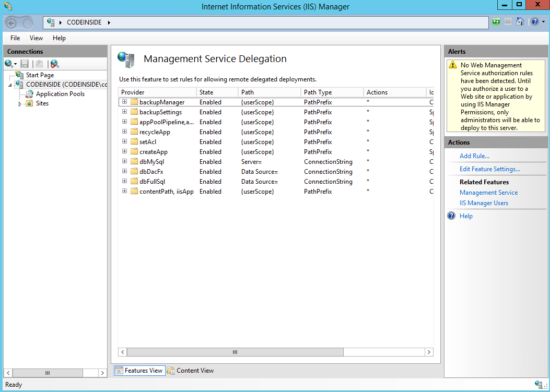Expand the dbMySql rule row
The image size is (550, 392).
click(124, 161)
